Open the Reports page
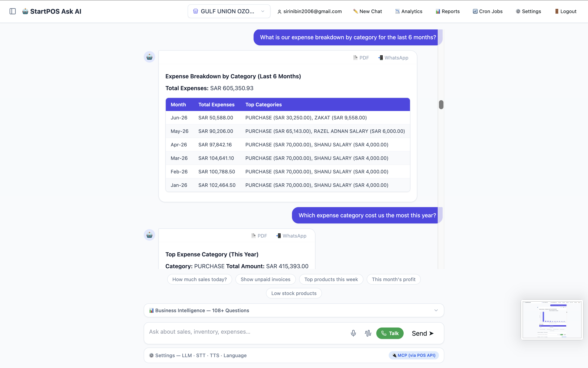The image size is (588, 368). click(448, 11)
